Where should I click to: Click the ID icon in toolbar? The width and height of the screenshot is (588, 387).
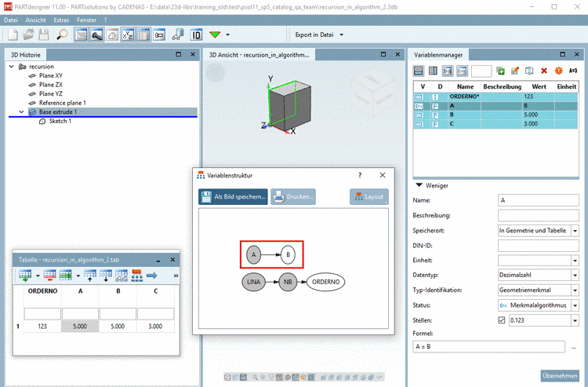(197, 35)
